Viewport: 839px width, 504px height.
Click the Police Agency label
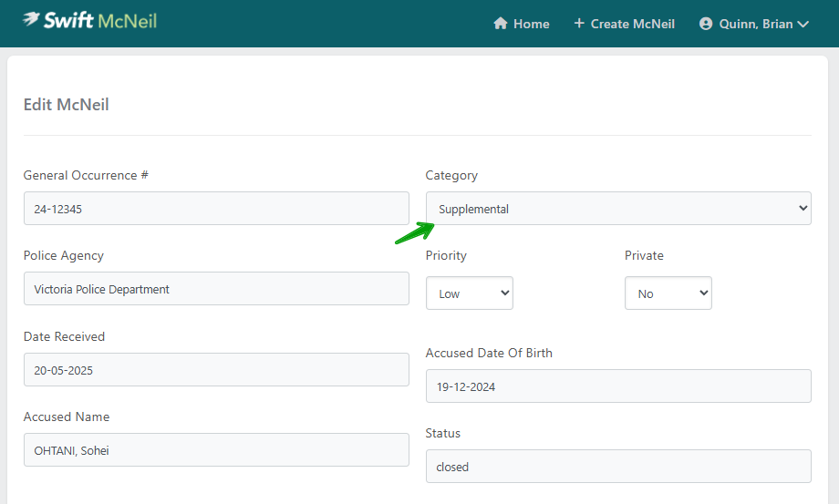point(64,256)
